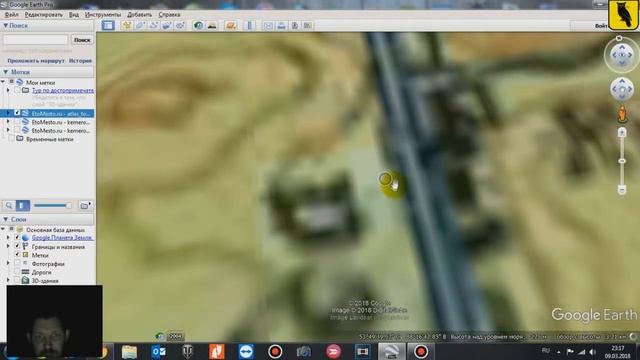Screen dimensions: 640x360
Task: Open the Файл menu
Action: pyautogui.click(x=11, y=14)
